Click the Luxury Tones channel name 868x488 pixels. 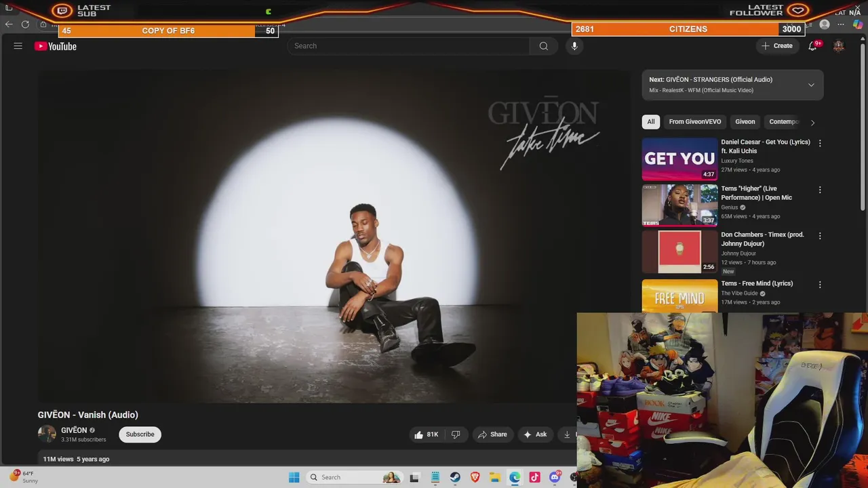[x=737, y=161]
